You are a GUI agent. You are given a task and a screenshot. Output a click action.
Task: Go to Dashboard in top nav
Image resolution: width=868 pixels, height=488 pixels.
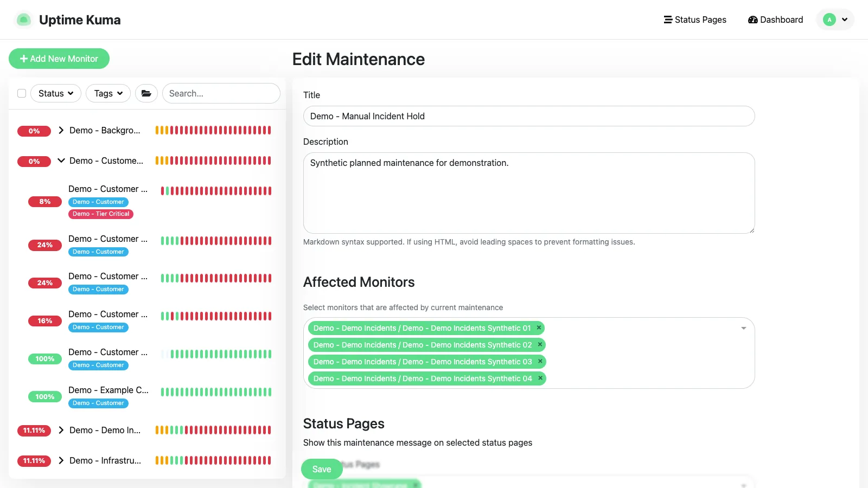(775, 20)
